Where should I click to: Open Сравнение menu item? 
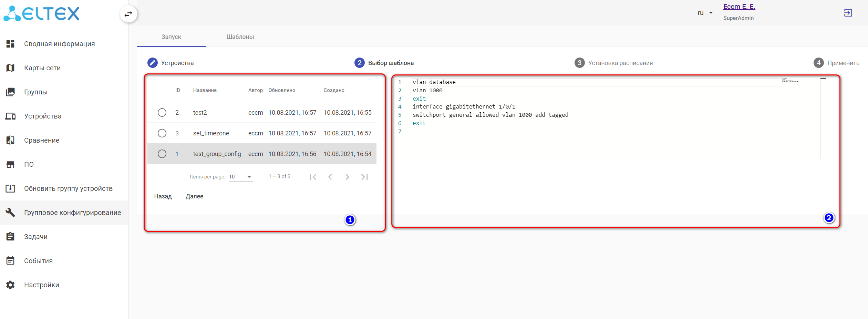[x=64, y=140]
